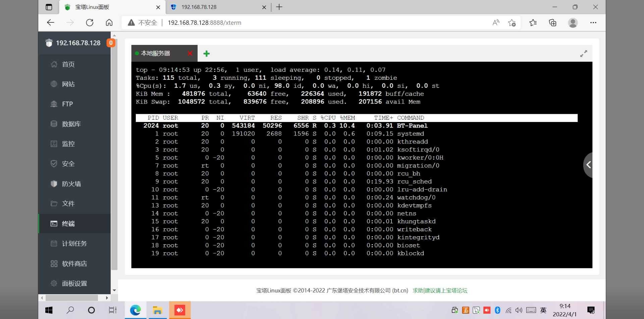Switch to the 宝塔Linux面板 browser tab
The image size is (644, 319).
coord(112,7)
